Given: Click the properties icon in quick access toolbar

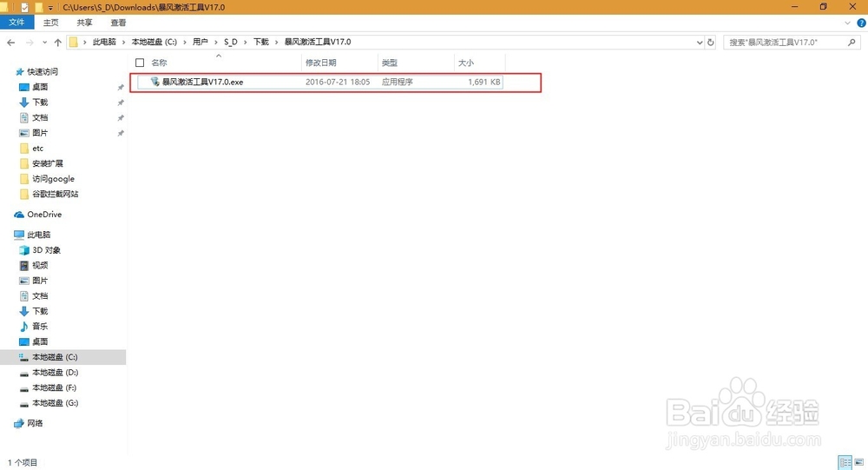Looking at the screenshot, I should click(24, 7).
